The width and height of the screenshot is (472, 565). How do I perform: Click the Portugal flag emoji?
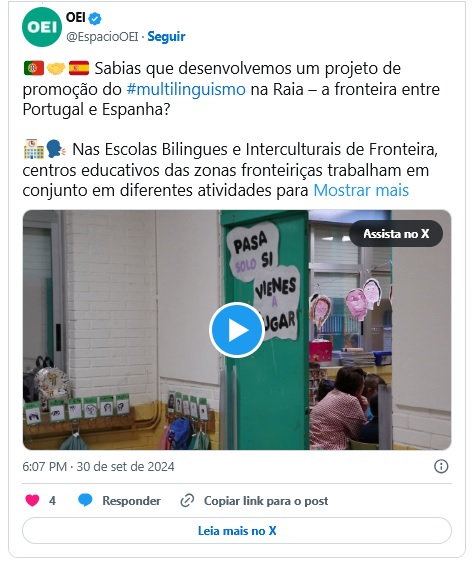click(x=34, y=68)
